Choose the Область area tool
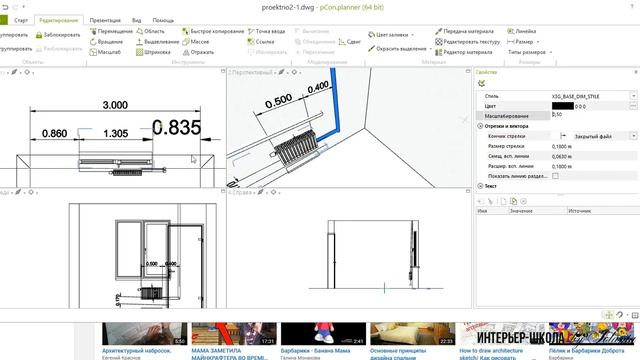 151,31
